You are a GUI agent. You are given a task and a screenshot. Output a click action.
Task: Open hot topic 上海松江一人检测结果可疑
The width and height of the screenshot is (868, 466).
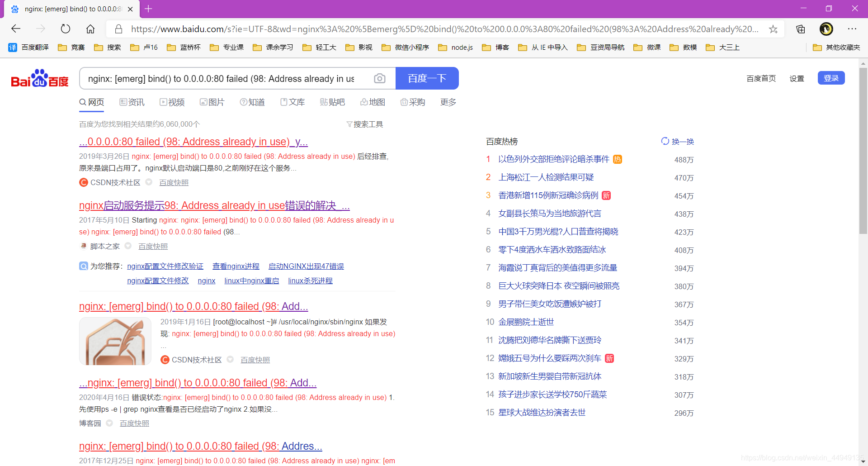tap(546, 177)
